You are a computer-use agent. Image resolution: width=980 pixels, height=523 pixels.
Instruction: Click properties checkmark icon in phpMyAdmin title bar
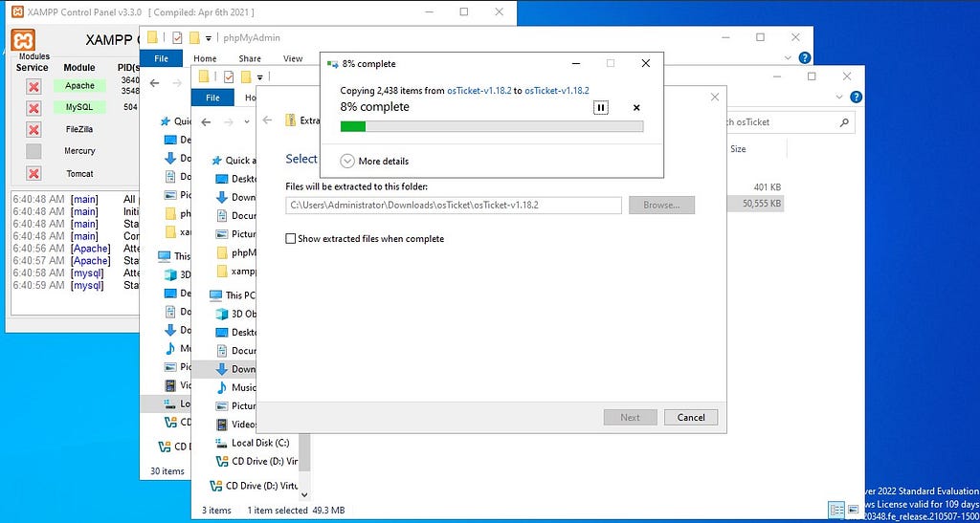(x=177, y=37)
